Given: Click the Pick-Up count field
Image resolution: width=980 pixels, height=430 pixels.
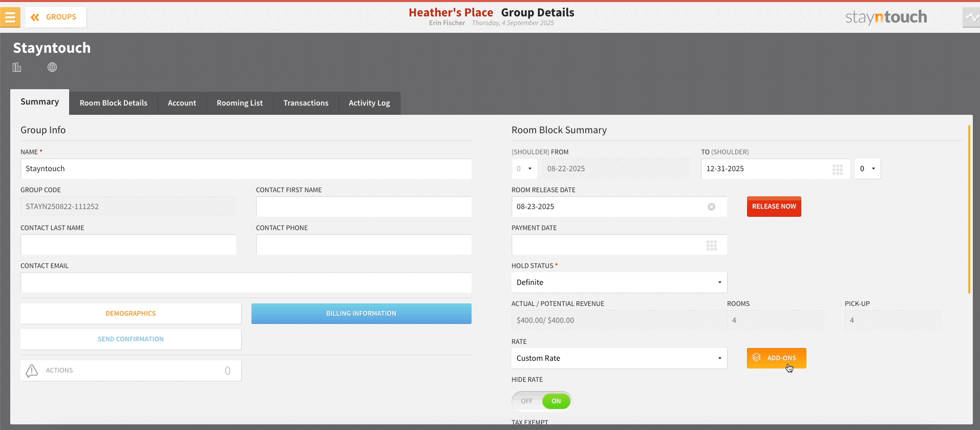Looking at the screenshot, I should click(x=893, y=320).
